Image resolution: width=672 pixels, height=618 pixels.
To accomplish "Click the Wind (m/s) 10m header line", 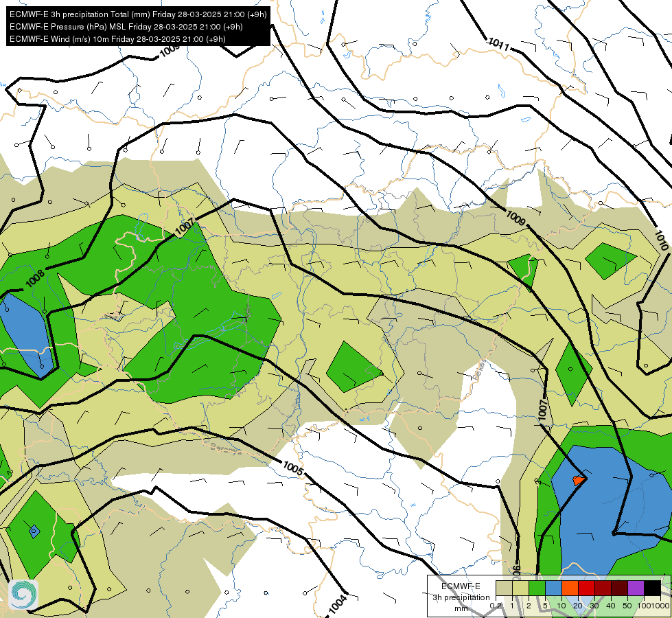I will click(117, 39).
